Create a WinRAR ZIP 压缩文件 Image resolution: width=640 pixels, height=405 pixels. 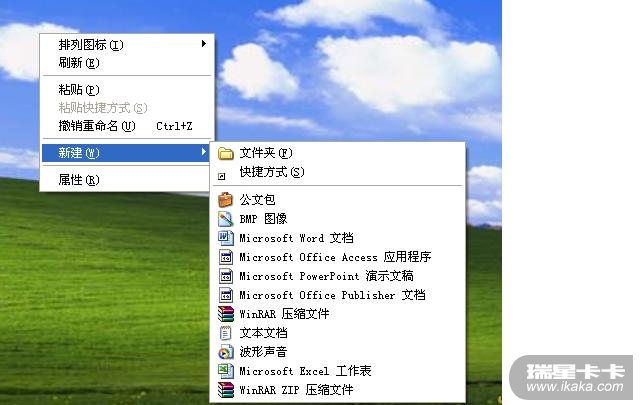tap(338, 390)
